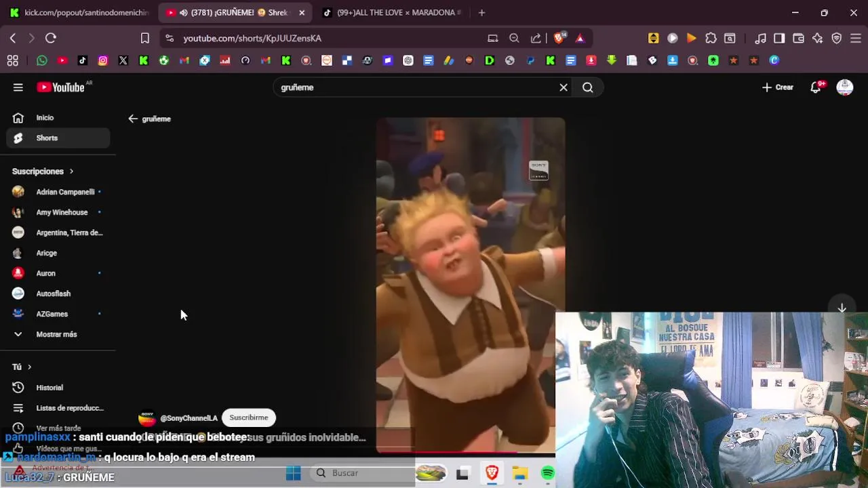Switch to the ALL THE LOVE Maradona tab
The width and height of the screenshot is (868, 488).
391,13
